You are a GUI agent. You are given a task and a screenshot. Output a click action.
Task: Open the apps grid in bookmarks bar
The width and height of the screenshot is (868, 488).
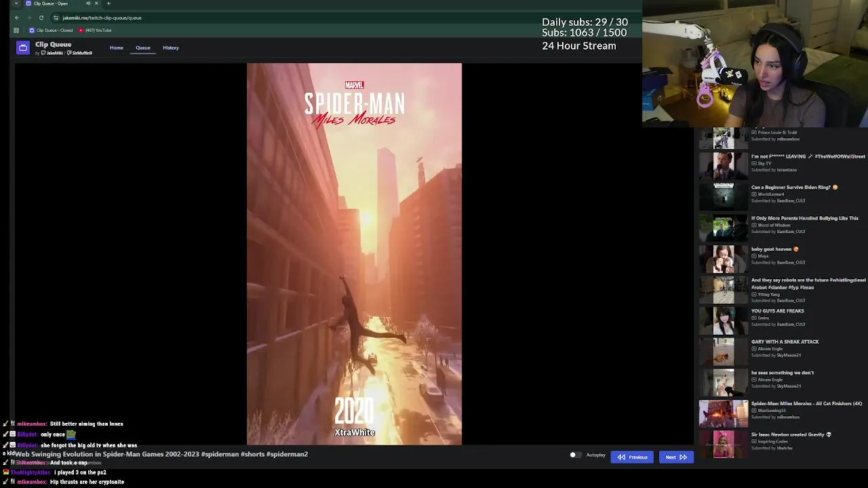[x=16, y=30]
